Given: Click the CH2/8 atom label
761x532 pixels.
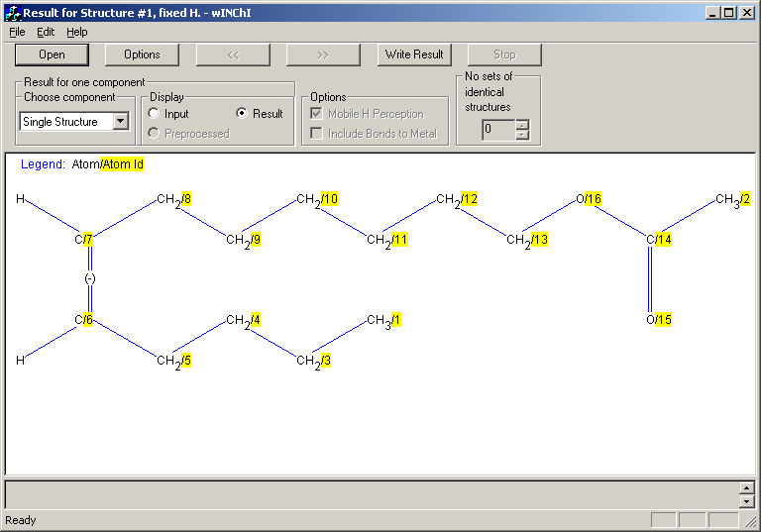Looking at the screenshot, I should click(x=173, y=199).
